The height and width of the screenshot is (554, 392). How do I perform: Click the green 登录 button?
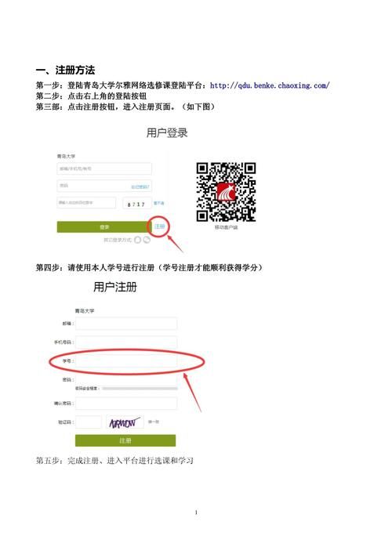coord(104,226)
